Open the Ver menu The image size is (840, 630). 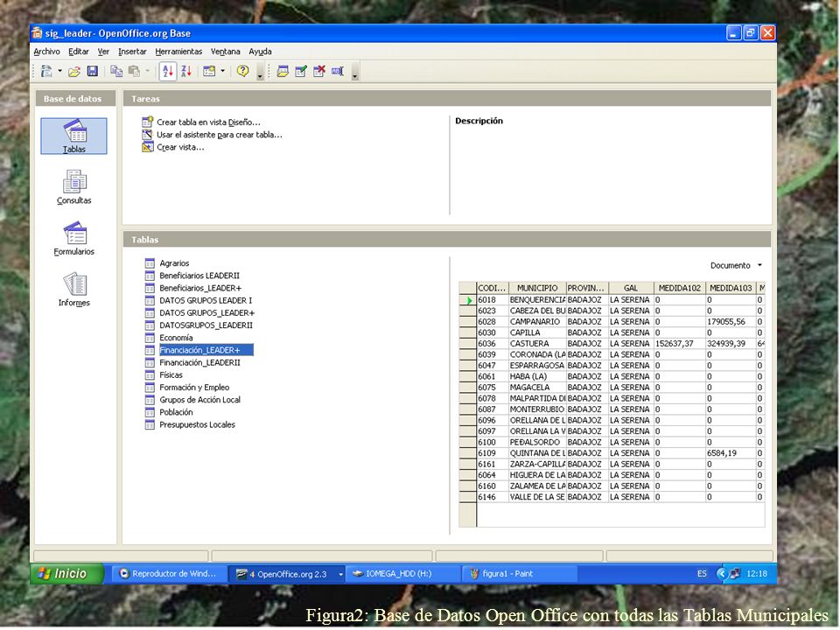point(103,52)
